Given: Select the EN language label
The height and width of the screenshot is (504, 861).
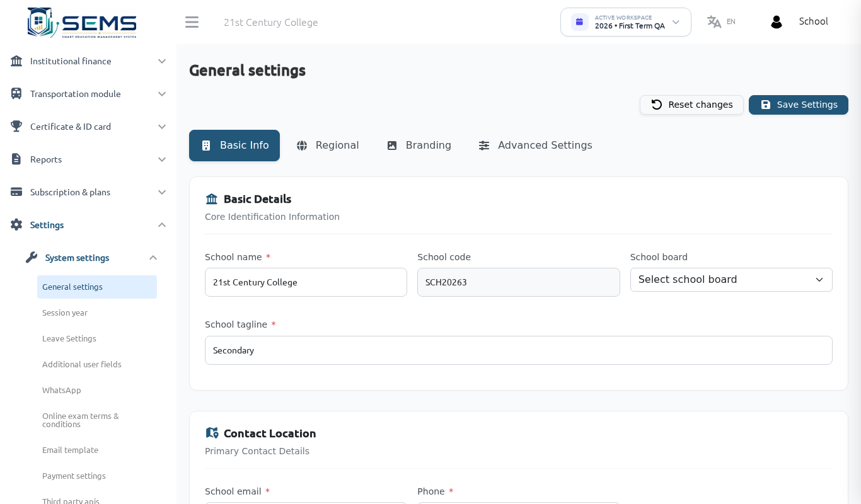Looking at the screenshot, I should (731, 21).
